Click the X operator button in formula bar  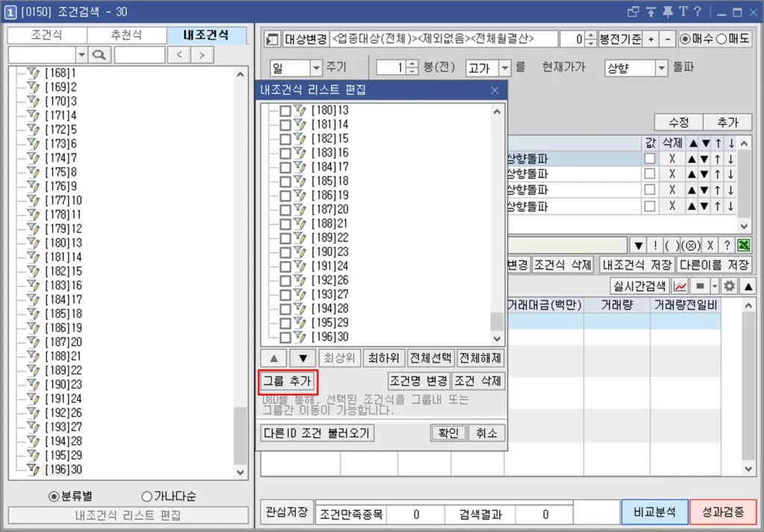[x=710, y=245]
